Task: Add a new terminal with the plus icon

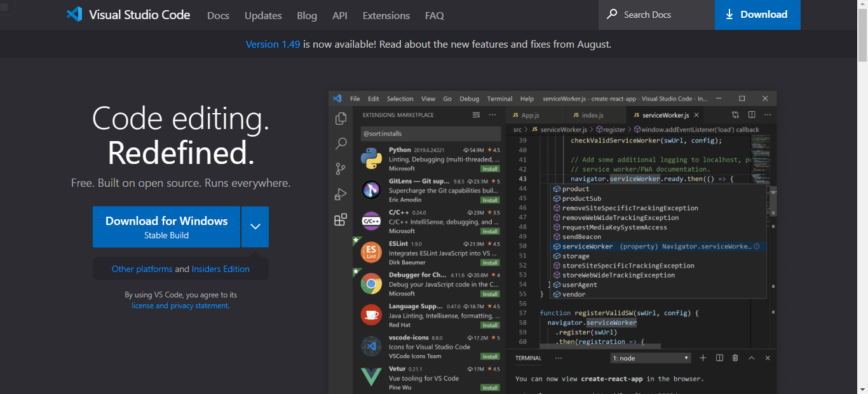Action: pyautogui.click(x=703, y=358)
